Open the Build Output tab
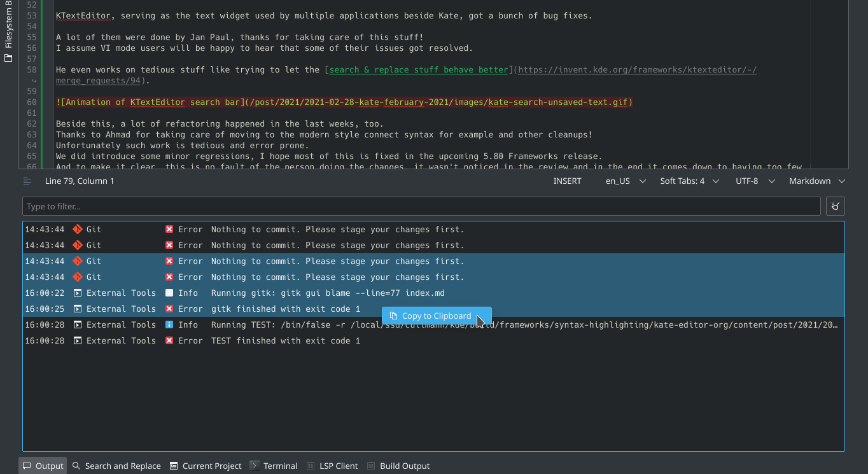This screenshot has width=868, height=474. click(398, 466)
